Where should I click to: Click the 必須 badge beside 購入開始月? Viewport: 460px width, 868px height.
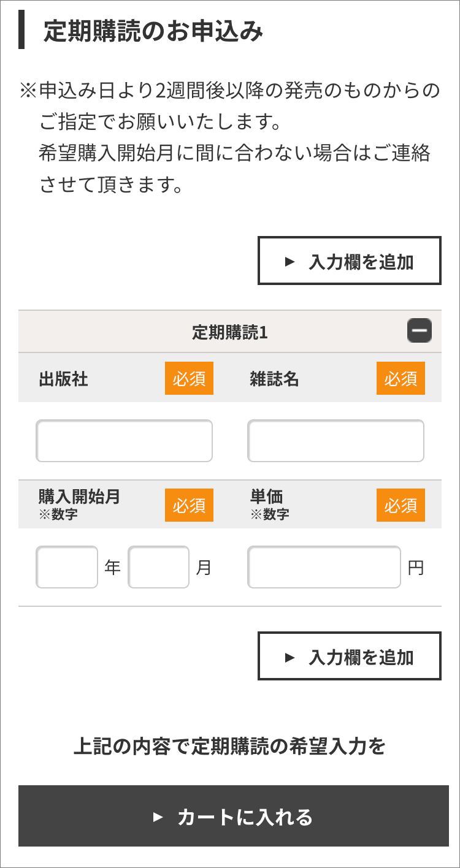[189, 505]
